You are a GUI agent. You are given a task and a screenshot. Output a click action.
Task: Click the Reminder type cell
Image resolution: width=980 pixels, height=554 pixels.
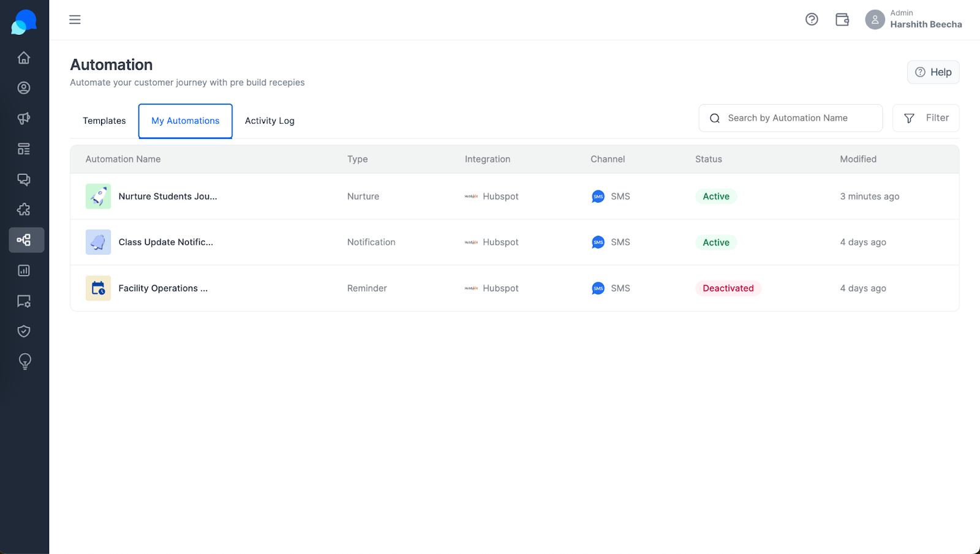[x=367, y=288]
